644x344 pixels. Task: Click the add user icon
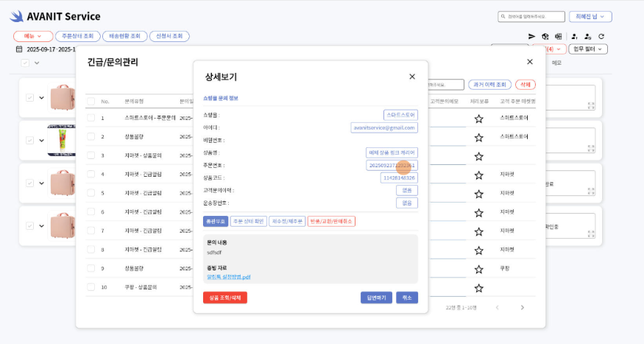coord(573,36)
